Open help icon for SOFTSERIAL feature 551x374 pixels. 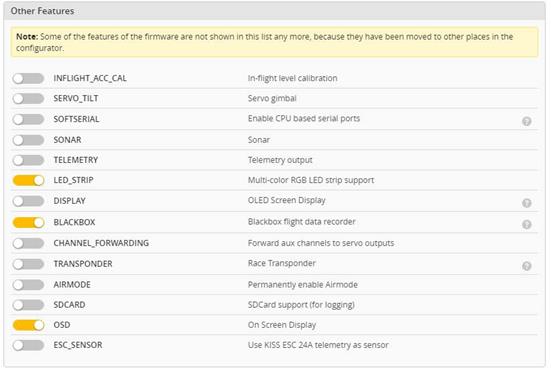click(526, 121)
